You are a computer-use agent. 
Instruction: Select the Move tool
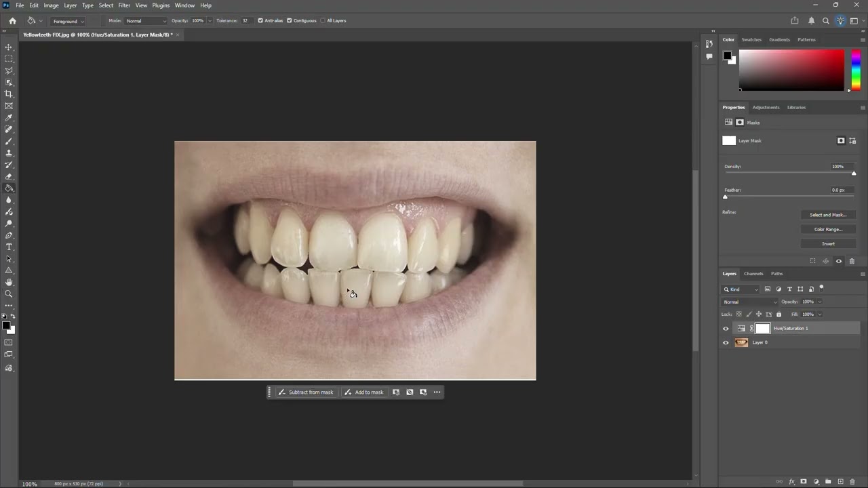point(9,47)
